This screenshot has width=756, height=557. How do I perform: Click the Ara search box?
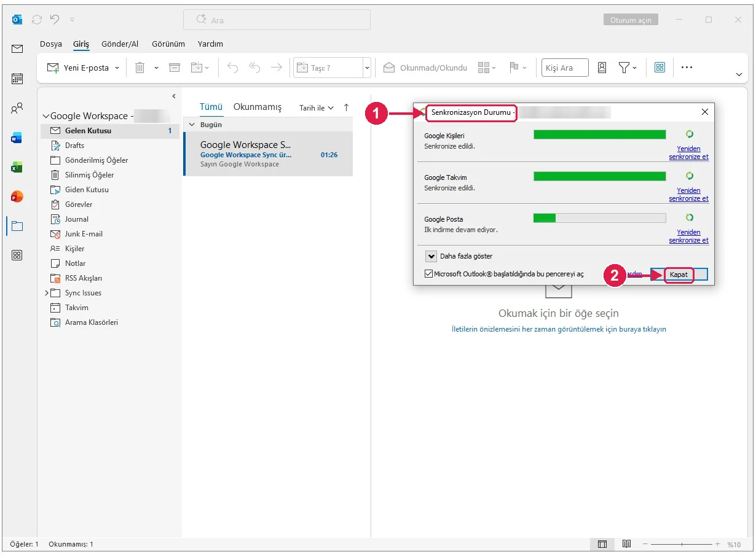pos(277,20)
